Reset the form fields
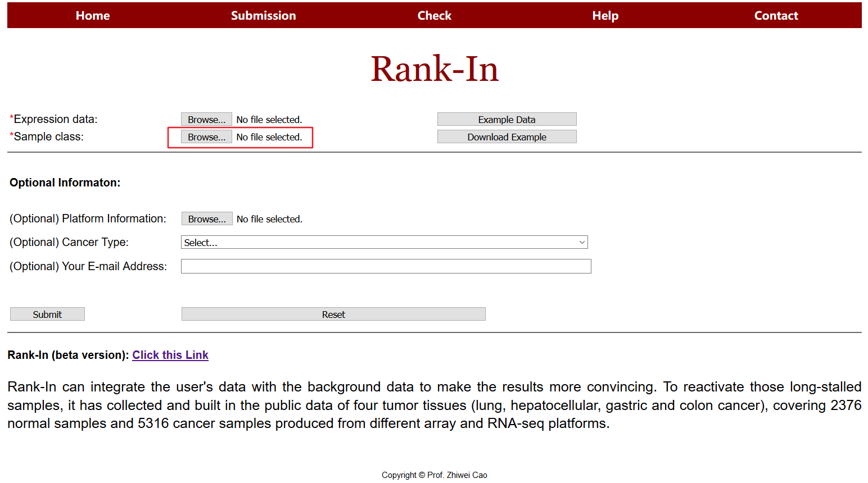 [333, 315]
